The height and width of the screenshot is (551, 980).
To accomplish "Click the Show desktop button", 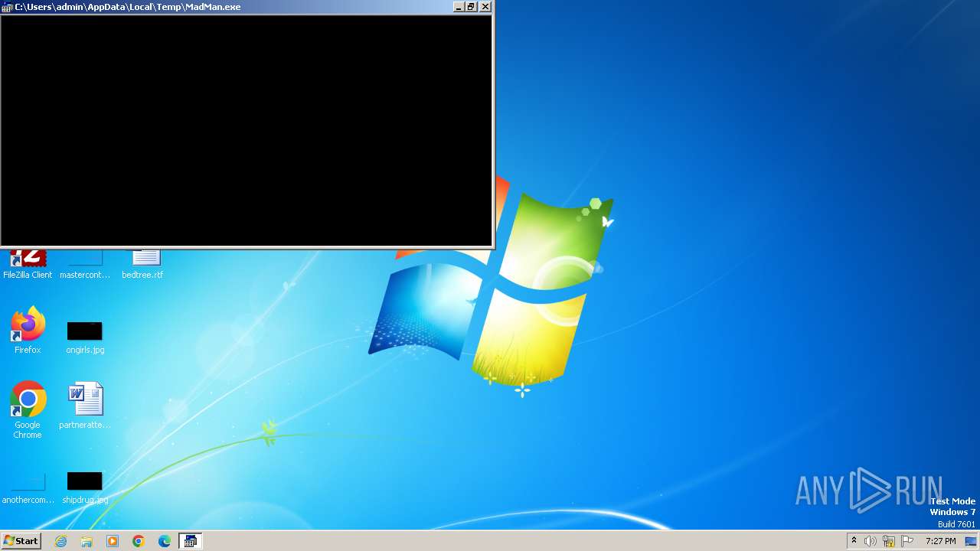I will click(x=971, y=541).
